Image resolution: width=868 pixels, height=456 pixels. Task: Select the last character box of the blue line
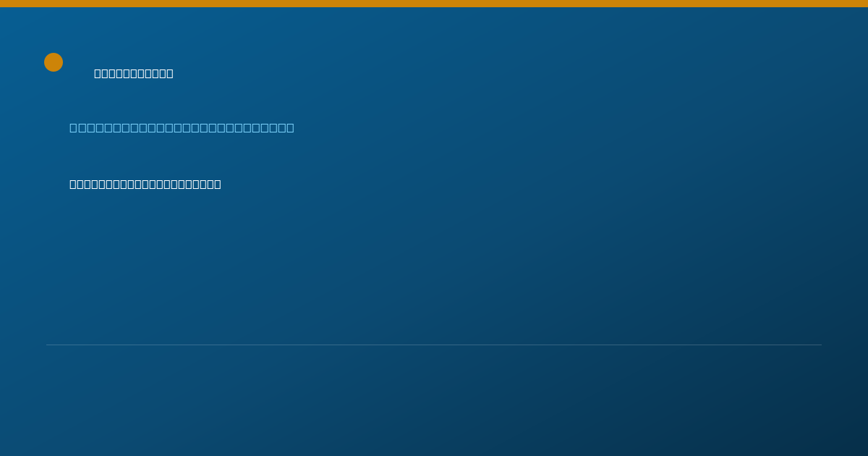[x=290, y=128]
